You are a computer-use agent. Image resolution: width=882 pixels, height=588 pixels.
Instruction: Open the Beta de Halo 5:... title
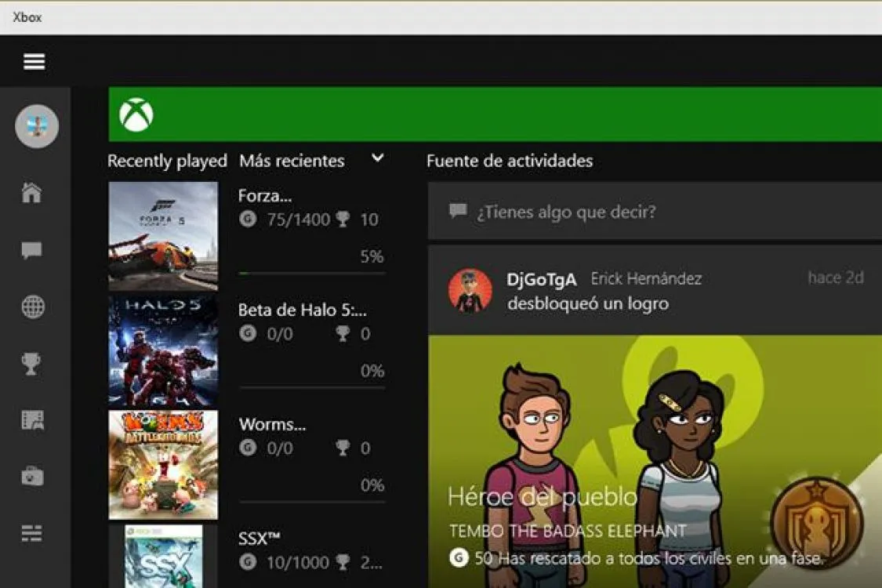pyautogui.click(x=303, y=310)
